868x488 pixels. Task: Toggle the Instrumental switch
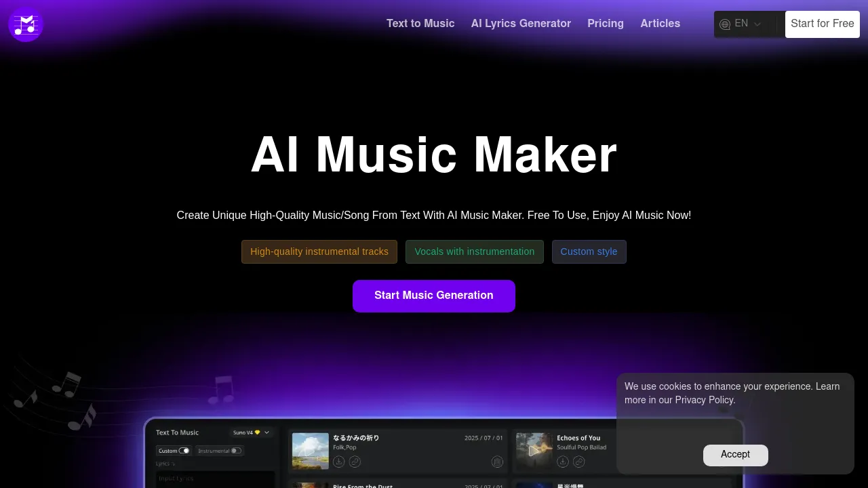pyautogui.click(x=235, y=451)
